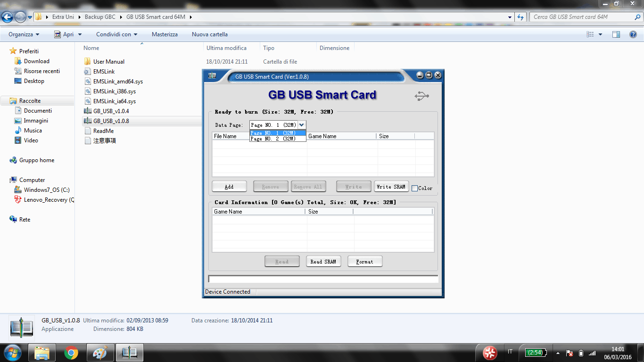
Task: Open Paint from the taskbar
Action: 100,353
